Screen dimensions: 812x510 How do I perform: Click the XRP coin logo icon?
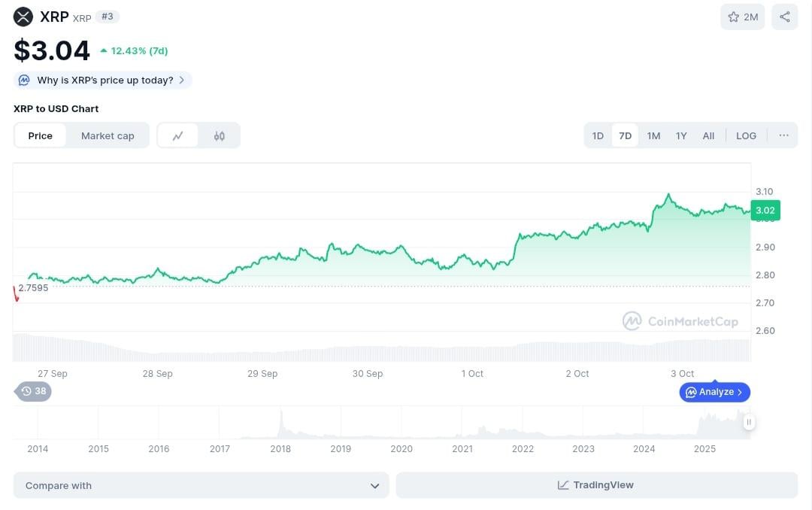point(23,17)
